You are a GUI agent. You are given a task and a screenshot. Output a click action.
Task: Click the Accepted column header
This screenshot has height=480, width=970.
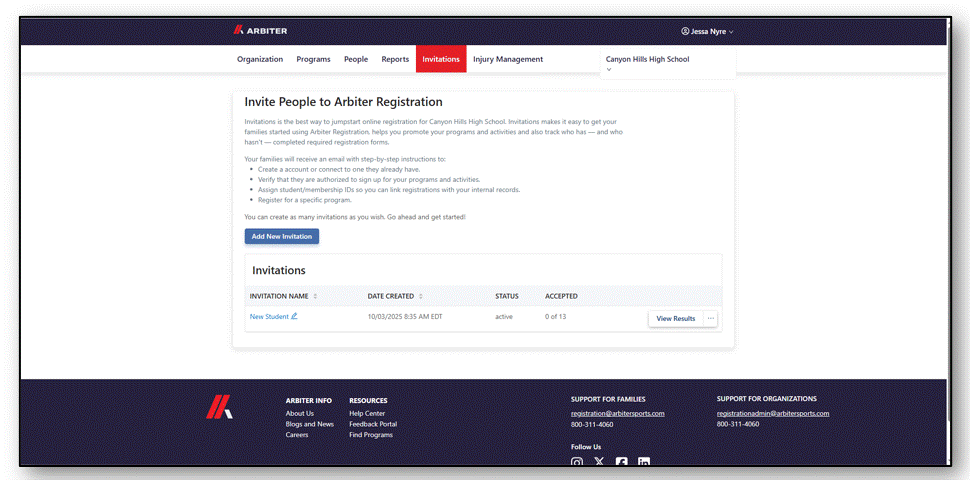[561, 296]
